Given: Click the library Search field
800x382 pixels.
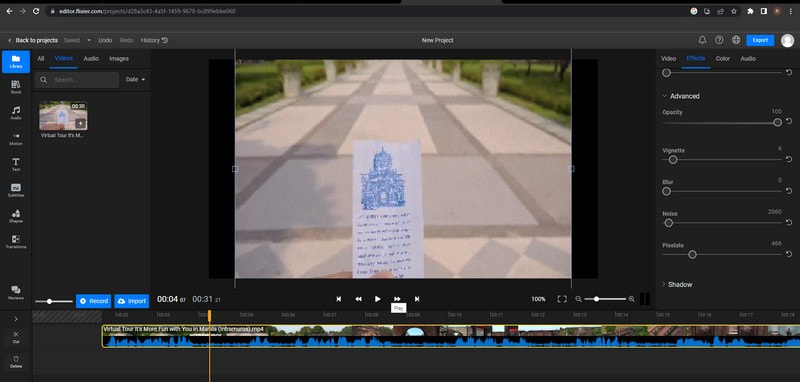Looking at the screenshot, I should 77,80.
